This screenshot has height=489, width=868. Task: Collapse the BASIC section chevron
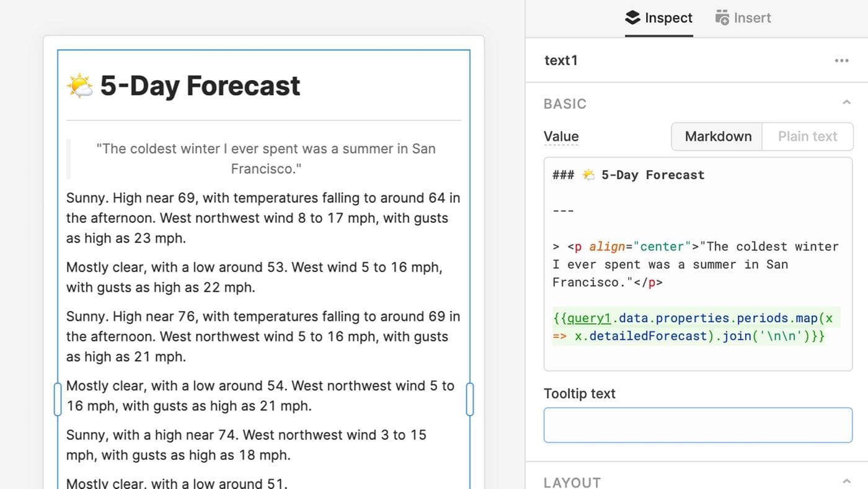coord(846,103)
